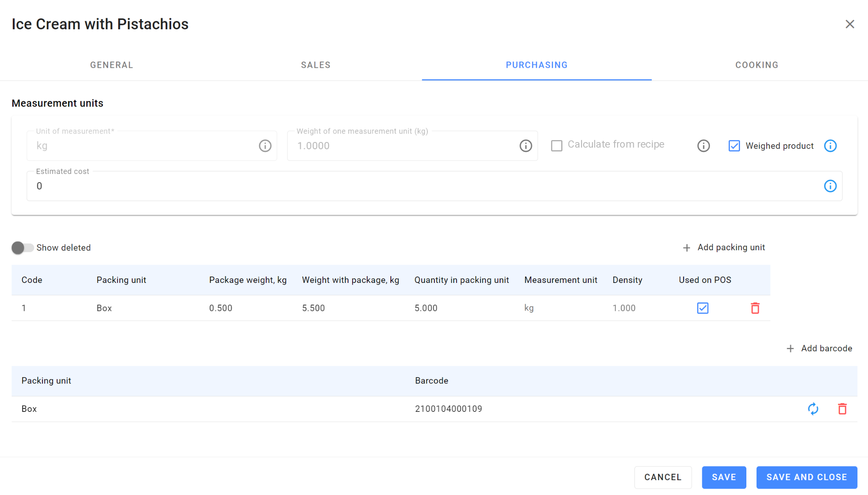Image resolution: width=868 pixels, height=495 pixels.
Task: Close the Ice Cream with Pistachios dialog
Action: click(x=849, y=24)
